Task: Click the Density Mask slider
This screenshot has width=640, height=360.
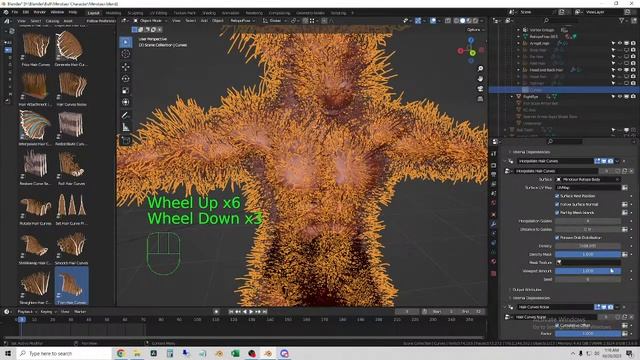Action: point(588,254)
